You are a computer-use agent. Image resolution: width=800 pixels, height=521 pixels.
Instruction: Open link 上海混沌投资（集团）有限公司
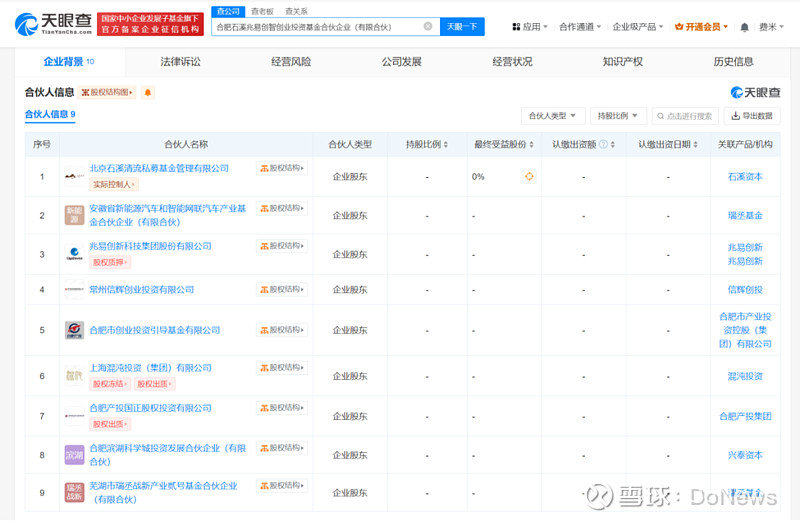point(150,367)
